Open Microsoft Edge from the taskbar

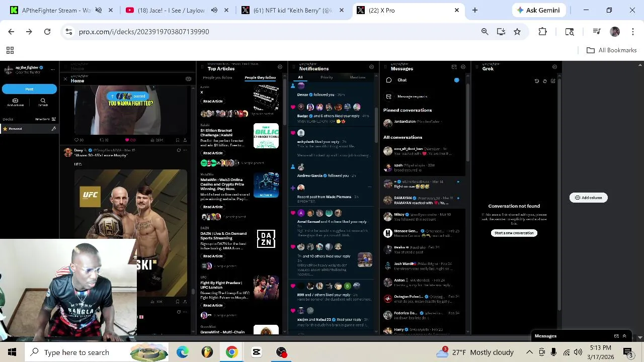click(x=182, y=352)
